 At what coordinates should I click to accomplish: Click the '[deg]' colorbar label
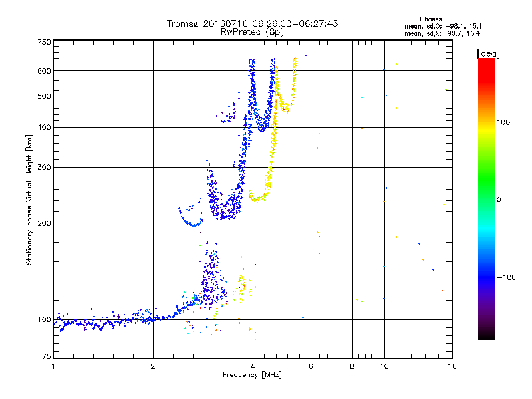[x=488, y=53]
